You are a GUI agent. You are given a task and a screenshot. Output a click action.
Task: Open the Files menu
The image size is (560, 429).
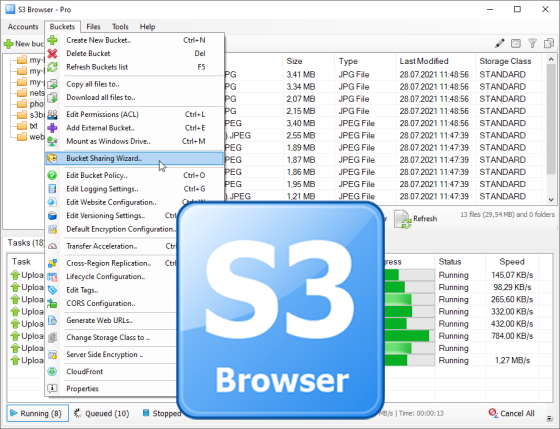point(93,27)
